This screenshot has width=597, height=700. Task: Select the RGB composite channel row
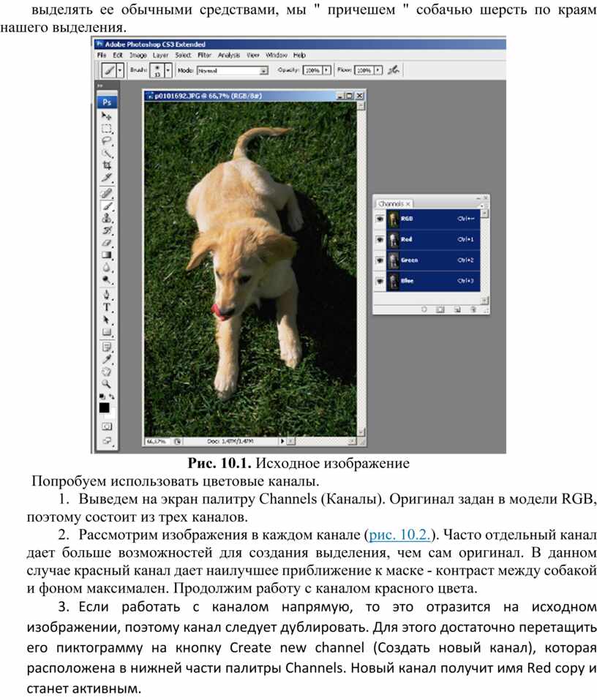coord(433,219)
